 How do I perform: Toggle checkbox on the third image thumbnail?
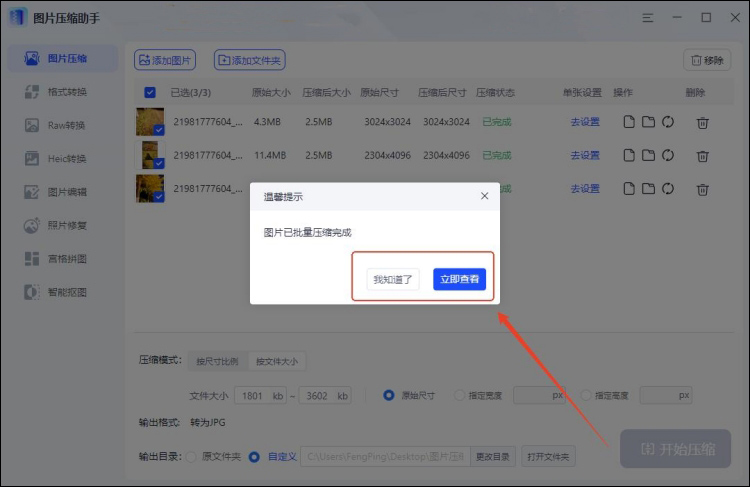159,197
